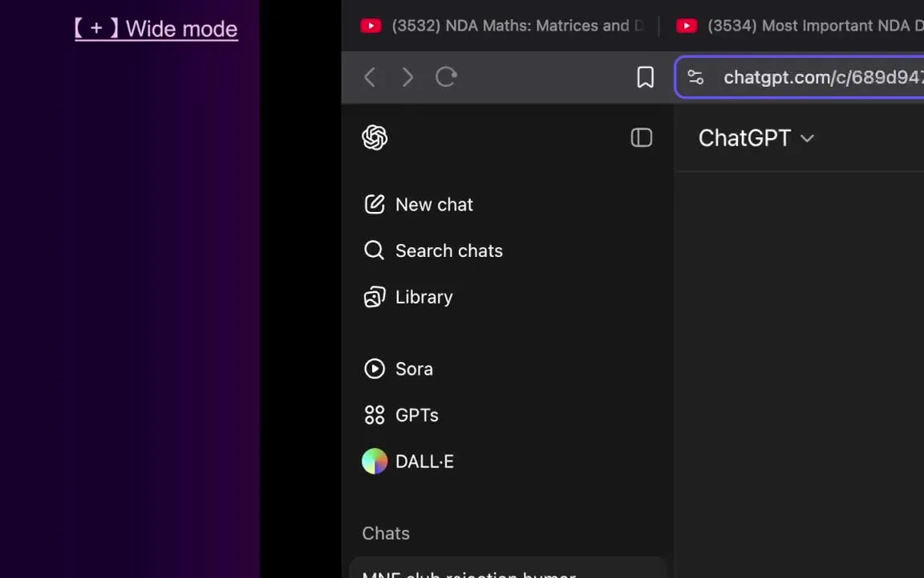Viewport: 924px width, 578px height.
Task: Click the Search chats magnifier icon
Action: (x=375, y=250)
